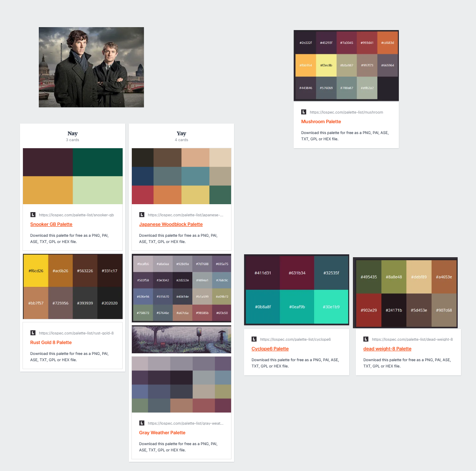Click the lospec.com/palette-list/rust-gold-8 URL text
This screenshot has height=471, width=476.
tap(76, 333)
